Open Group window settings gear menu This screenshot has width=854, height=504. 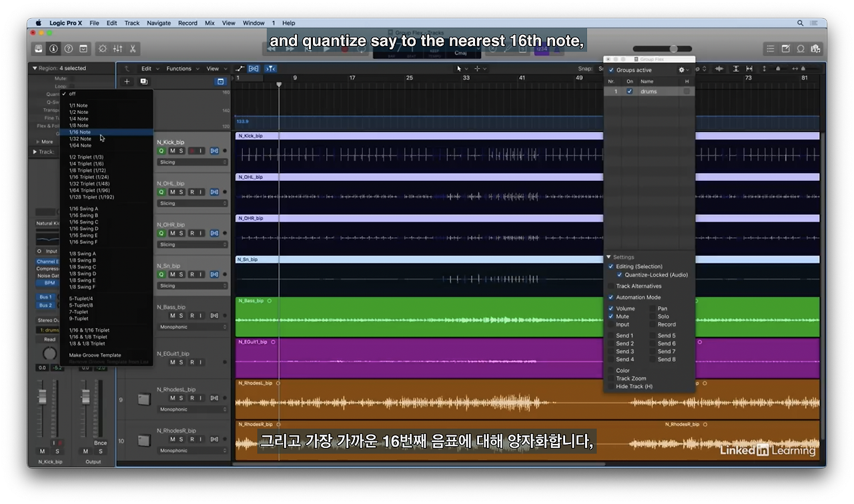[683, 70]
